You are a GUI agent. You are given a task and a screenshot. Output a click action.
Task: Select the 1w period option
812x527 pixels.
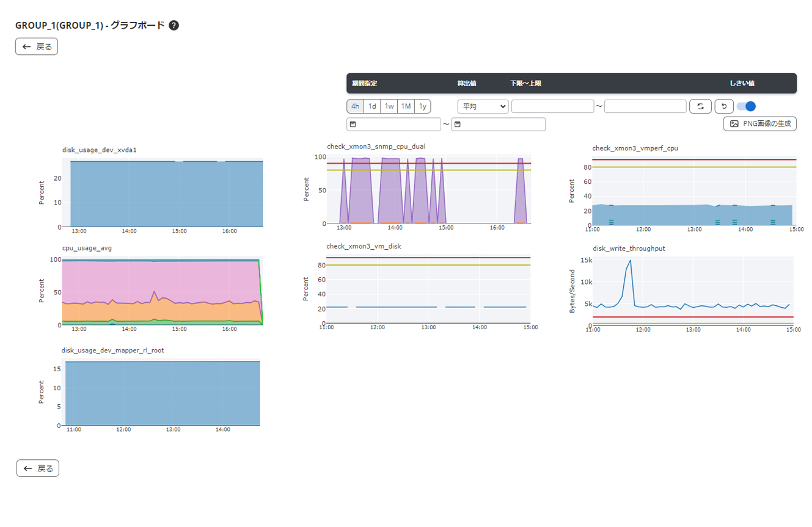[389, 106]
